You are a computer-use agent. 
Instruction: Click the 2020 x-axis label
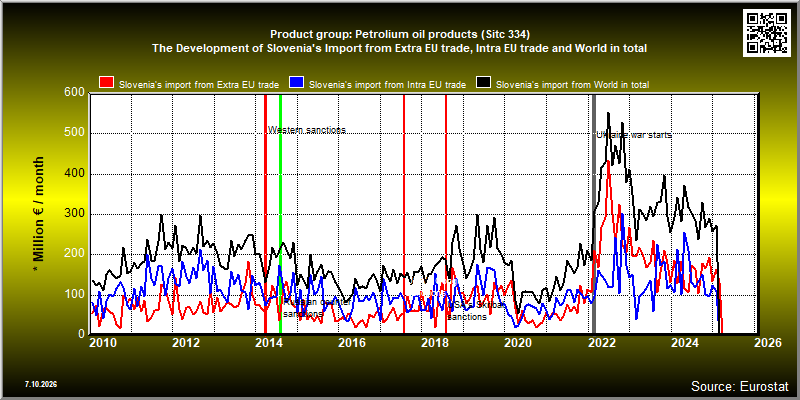tap(518, 343)
